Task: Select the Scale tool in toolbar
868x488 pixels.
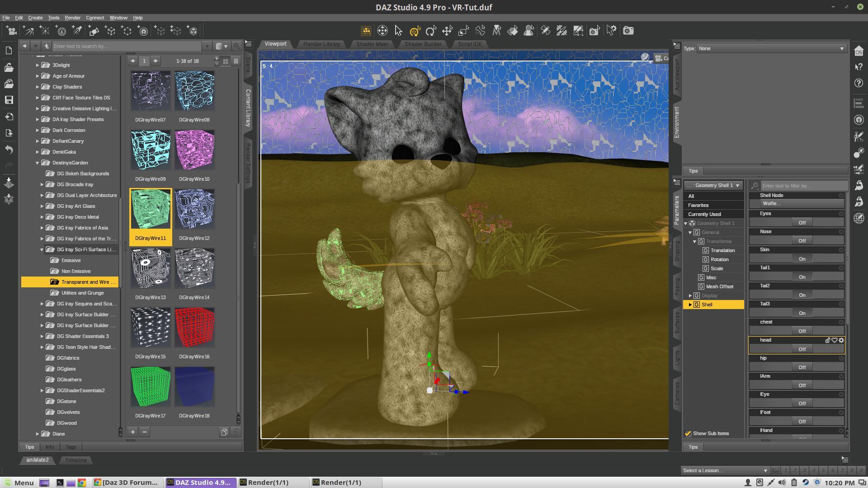Action: coord(463,31)
